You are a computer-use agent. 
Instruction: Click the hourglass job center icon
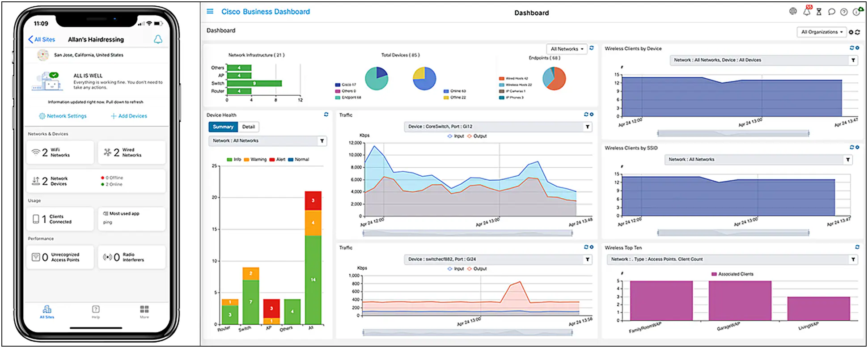(819, 12)
